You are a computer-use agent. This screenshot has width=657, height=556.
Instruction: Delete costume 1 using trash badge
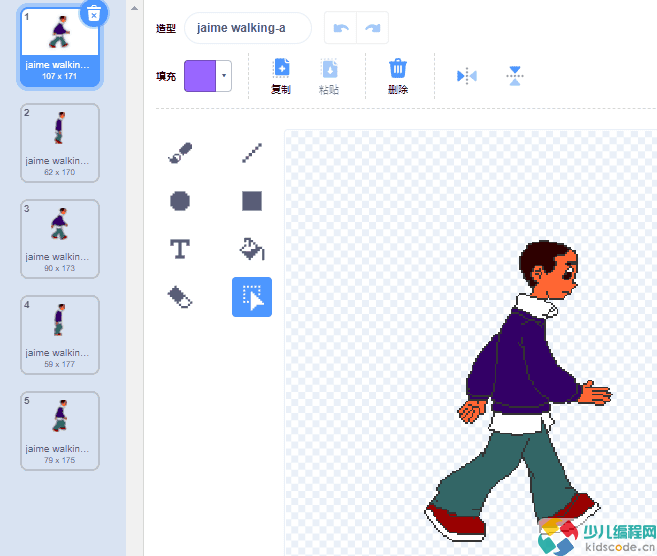[93, 13]
